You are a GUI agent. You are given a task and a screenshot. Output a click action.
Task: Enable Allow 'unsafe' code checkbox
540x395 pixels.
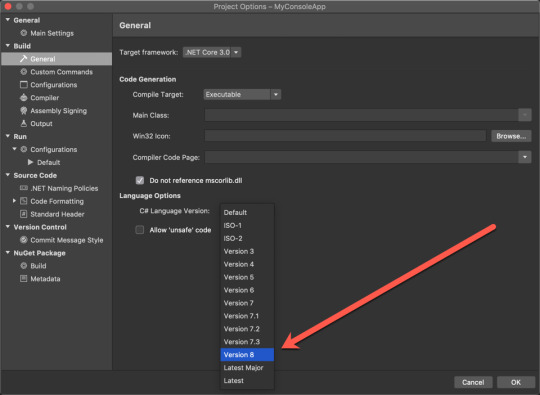[139, 230]
